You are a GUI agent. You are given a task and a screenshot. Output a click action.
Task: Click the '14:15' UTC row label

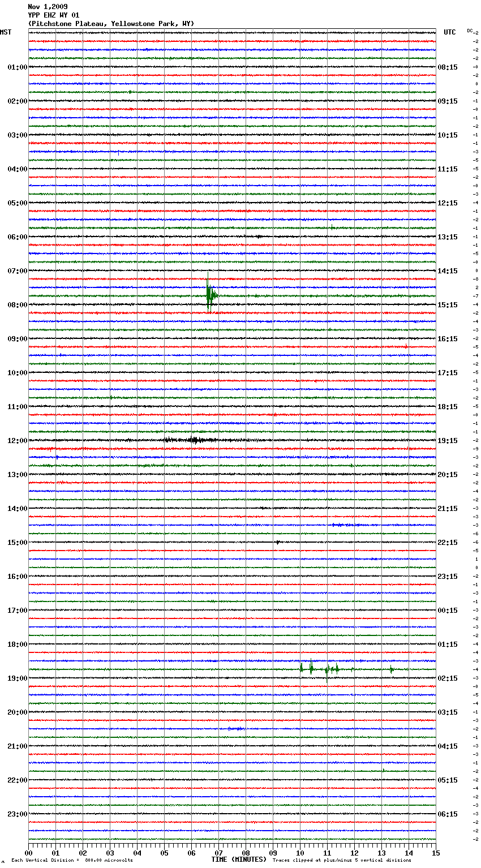pyautogui.click(x=448, y=271)
